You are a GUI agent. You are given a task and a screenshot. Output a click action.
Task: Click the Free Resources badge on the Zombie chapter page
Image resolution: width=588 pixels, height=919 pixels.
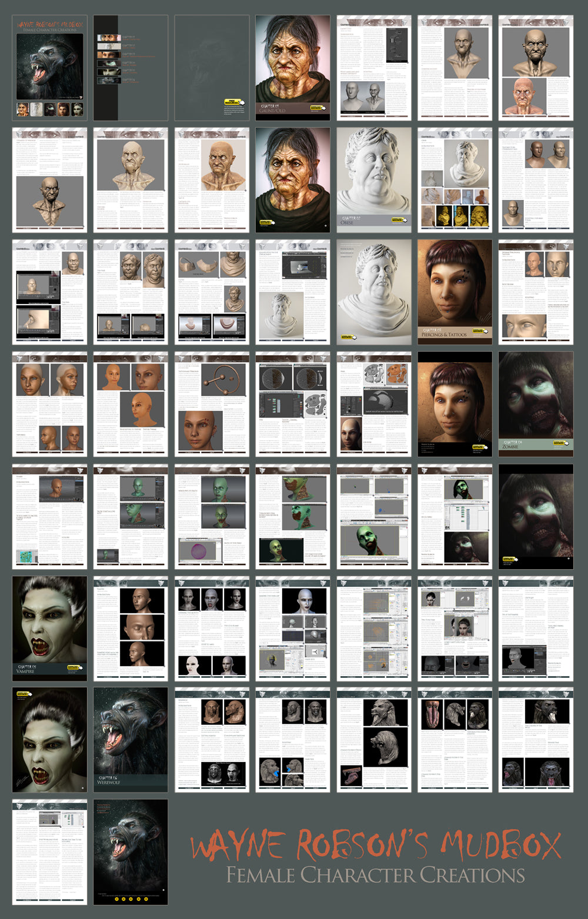(559, 443)
